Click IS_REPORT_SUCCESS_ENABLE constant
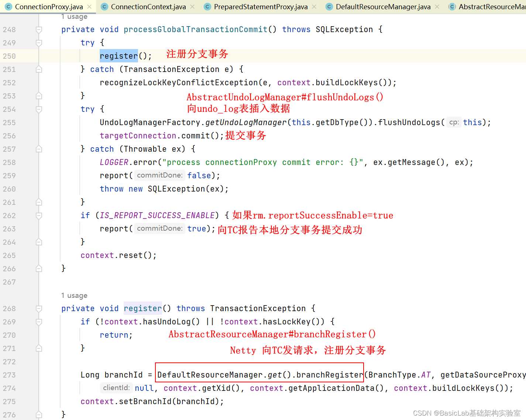This screenshot has height=420, width=526. pyautogui.click(x=157, y=216)
